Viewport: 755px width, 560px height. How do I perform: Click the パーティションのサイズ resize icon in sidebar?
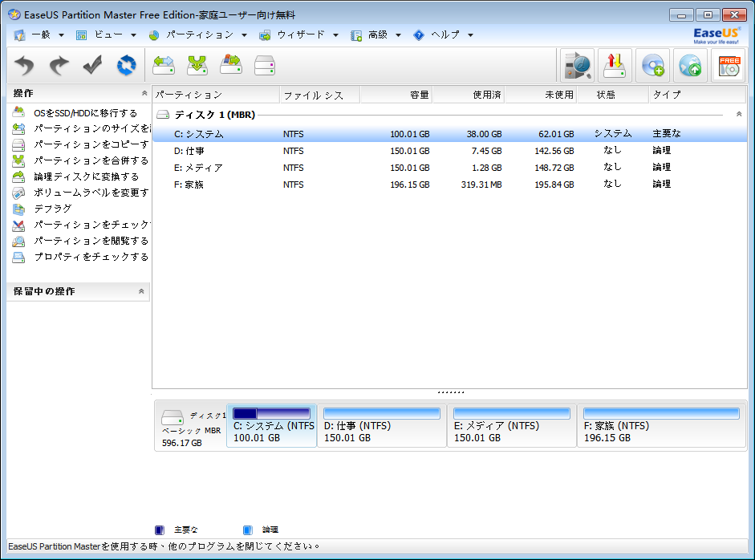coord(18,128)
